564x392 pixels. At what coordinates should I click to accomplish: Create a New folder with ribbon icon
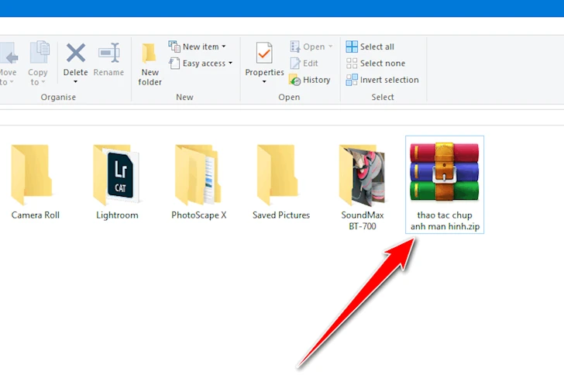click(x=149, y=53)
